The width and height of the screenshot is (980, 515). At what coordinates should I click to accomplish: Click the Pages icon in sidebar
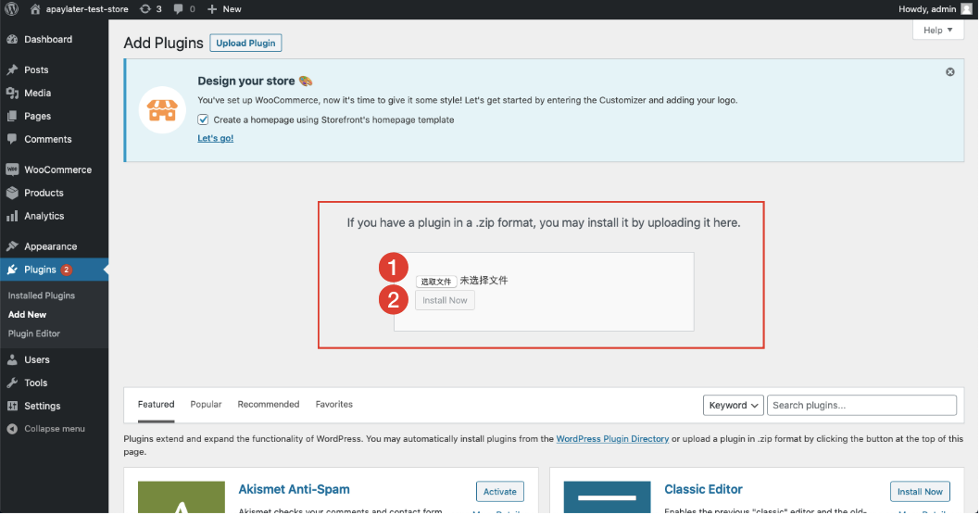click(x=12, y=116)
